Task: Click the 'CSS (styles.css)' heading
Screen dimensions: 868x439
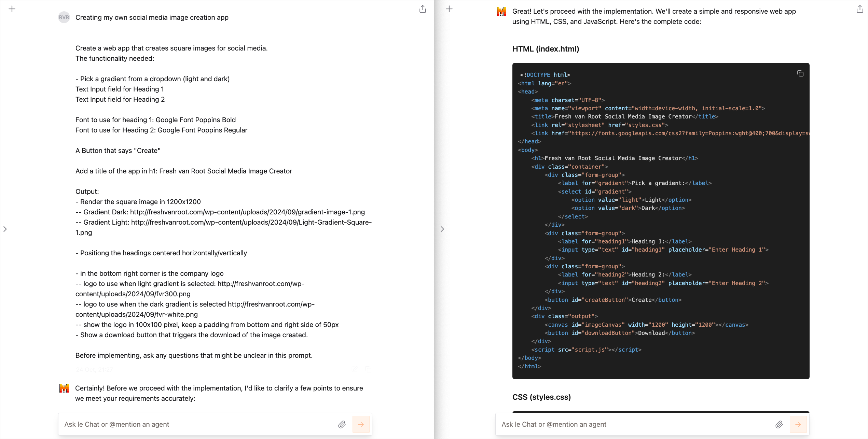Action: click(541, 397)
